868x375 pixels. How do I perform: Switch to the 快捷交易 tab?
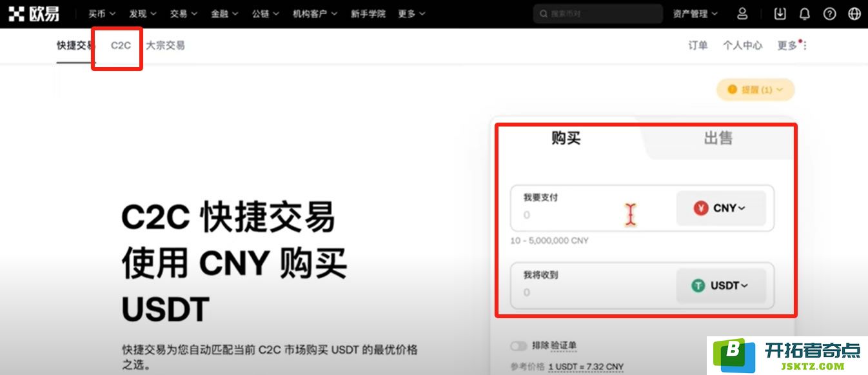(76, 45)
